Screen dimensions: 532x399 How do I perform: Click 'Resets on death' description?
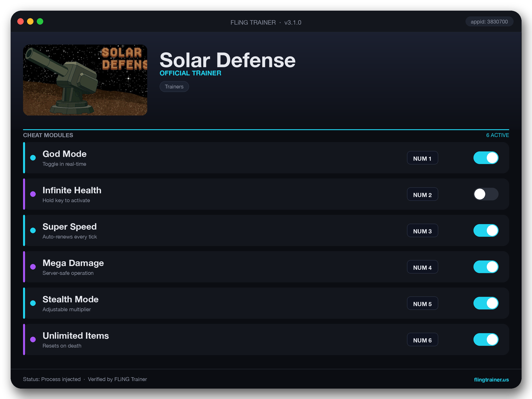[62, 346]
